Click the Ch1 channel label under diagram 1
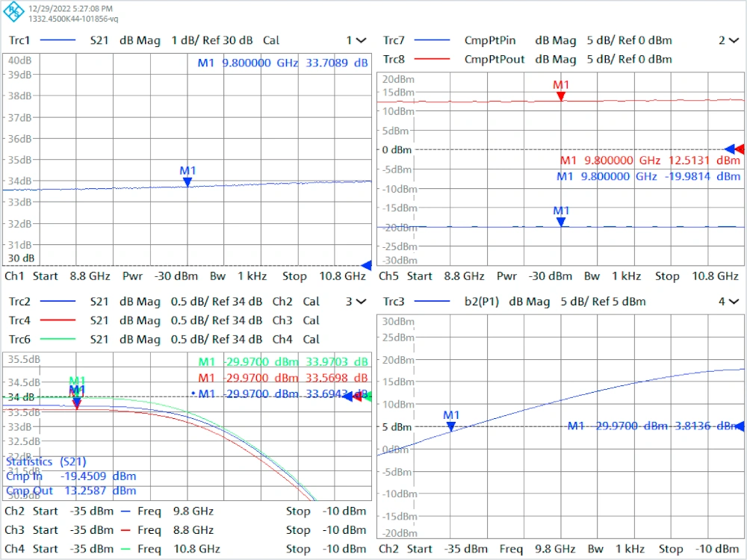 point(14,276)
